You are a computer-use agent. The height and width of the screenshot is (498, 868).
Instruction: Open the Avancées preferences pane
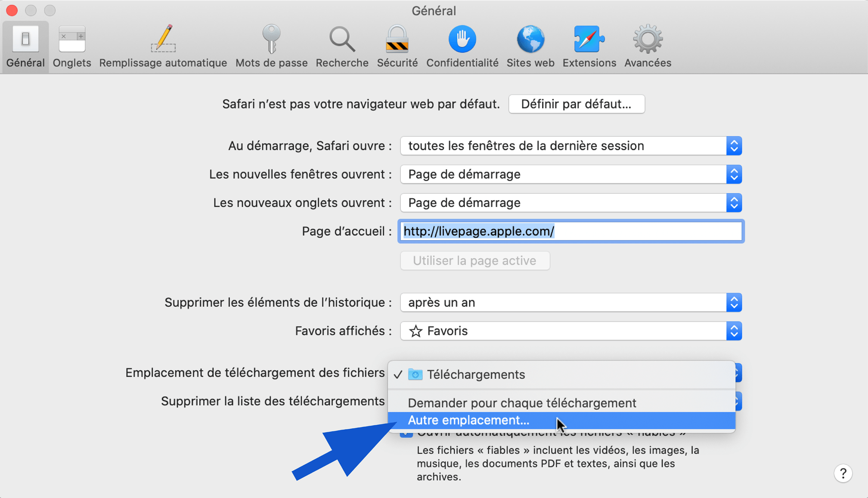coord(648,46)
